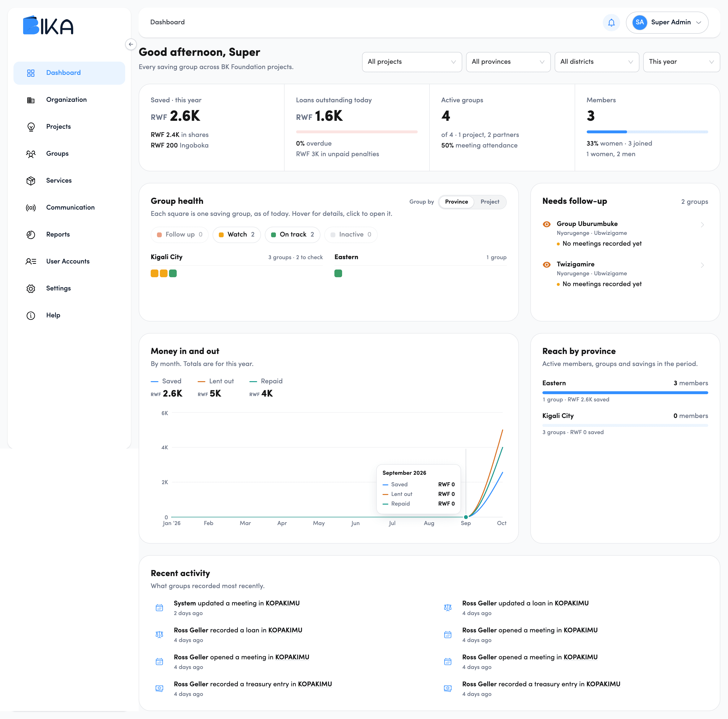Image resolution: width=728 pixels, height=719 pixels.
Task: Open KOPAKIMU link in Ross Geller updated a loan
Action: coord(571,603)
